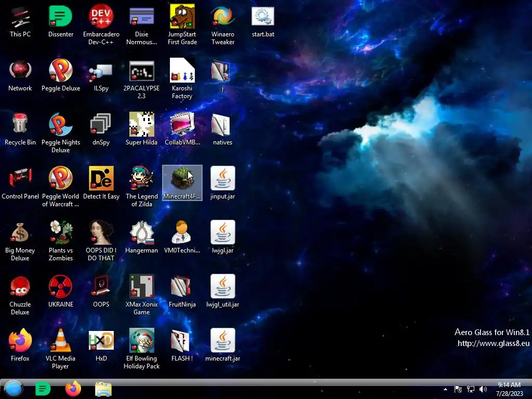This screenshot has height=399, width=532.
Task: Open Action Center flag icon
Action: [458, 389]
